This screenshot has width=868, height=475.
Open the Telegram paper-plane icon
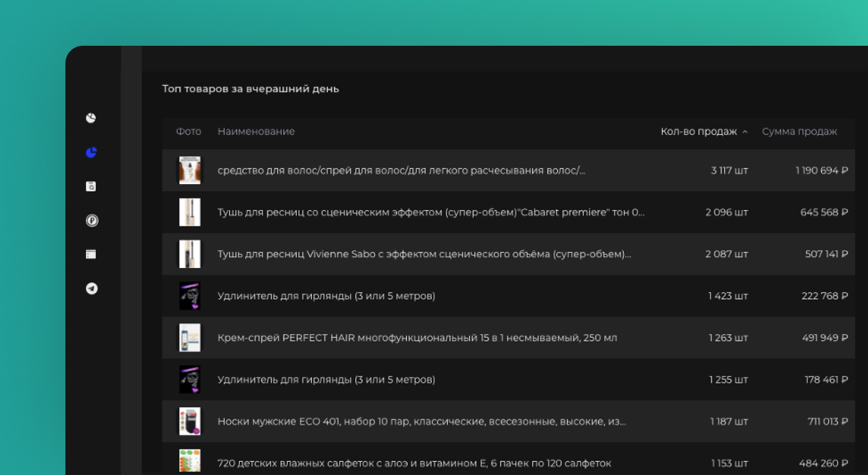pos(92,289)
